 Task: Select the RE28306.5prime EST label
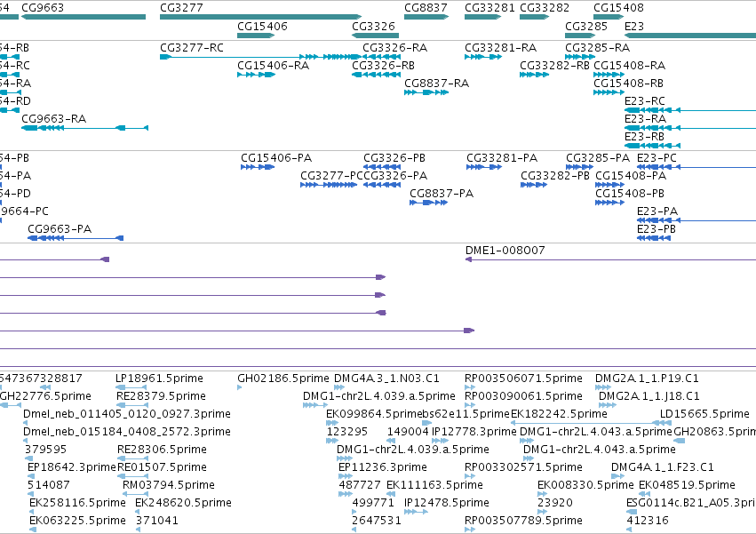coord(162,450)
